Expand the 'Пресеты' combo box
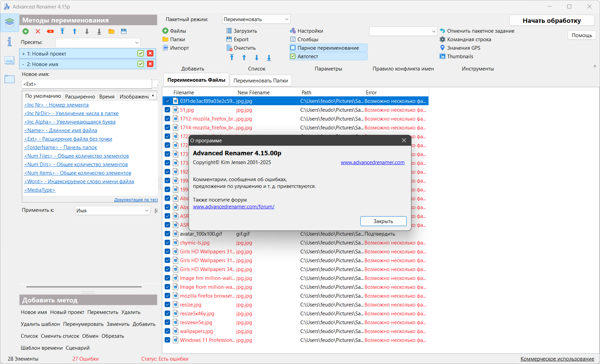The height and width of the screenshot is (364, 600). [x=98, y=43]
